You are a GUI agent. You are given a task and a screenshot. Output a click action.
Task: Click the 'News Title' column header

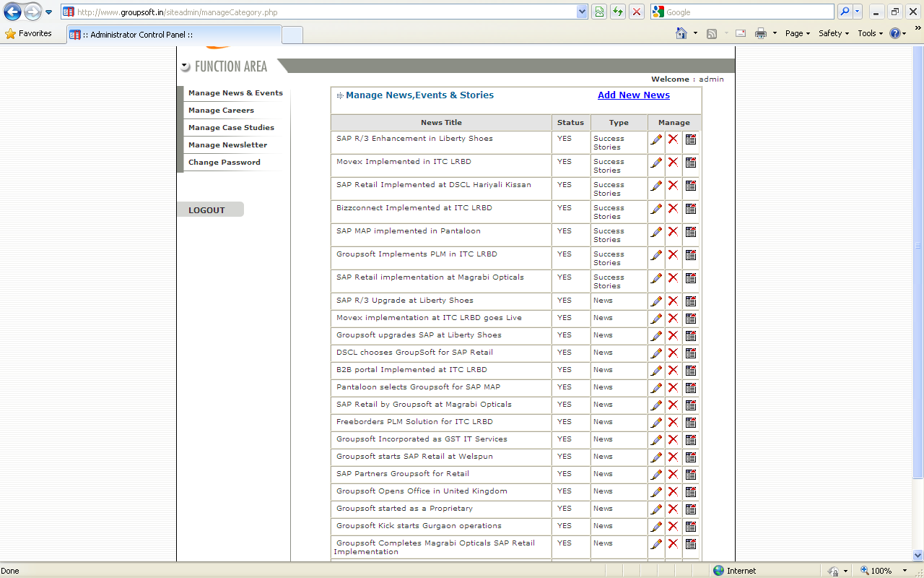pos(441,123)
